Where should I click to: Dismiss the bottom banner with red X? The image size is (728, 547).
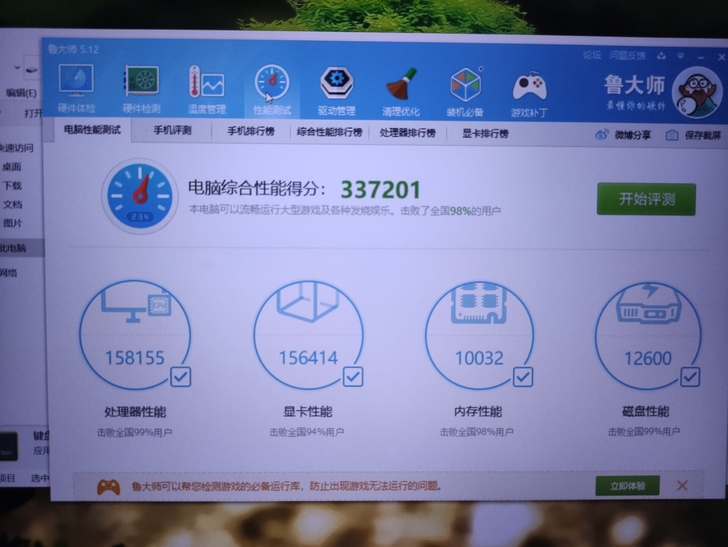[x=682, y=486]
